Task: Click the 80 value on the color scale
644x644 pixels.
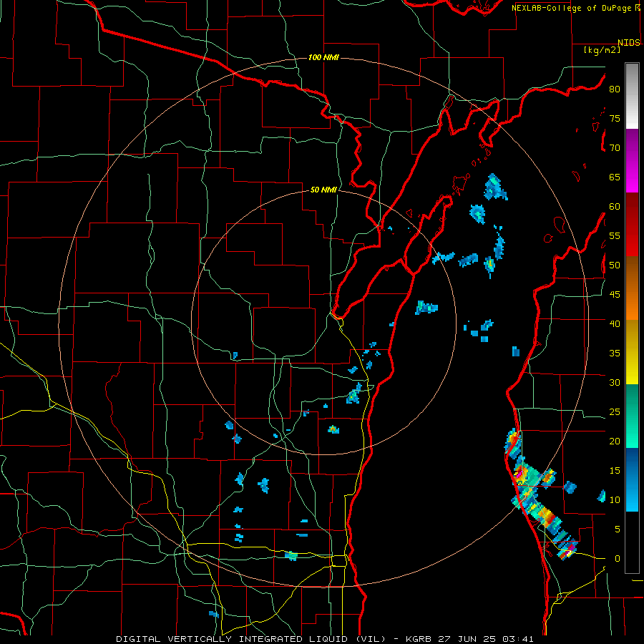Action: tap(615, 89)
